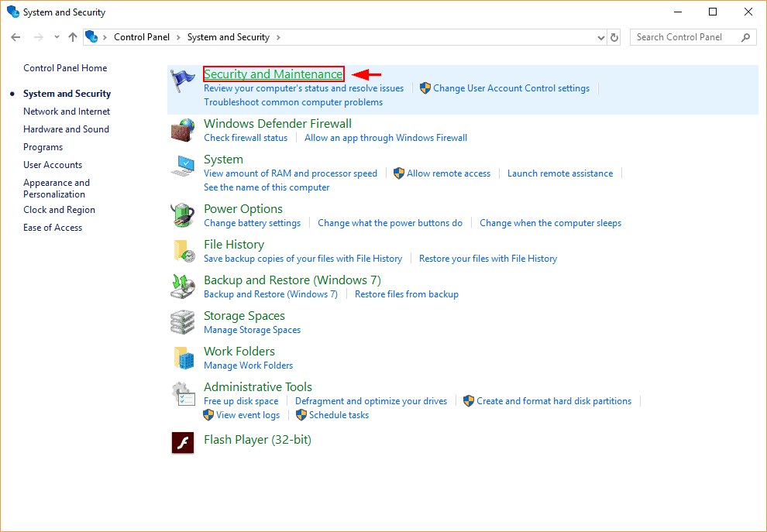This screenshot has width=767, height=532.
Task: Click shield icon beside Change User Account Control
Action: (425, 88)
